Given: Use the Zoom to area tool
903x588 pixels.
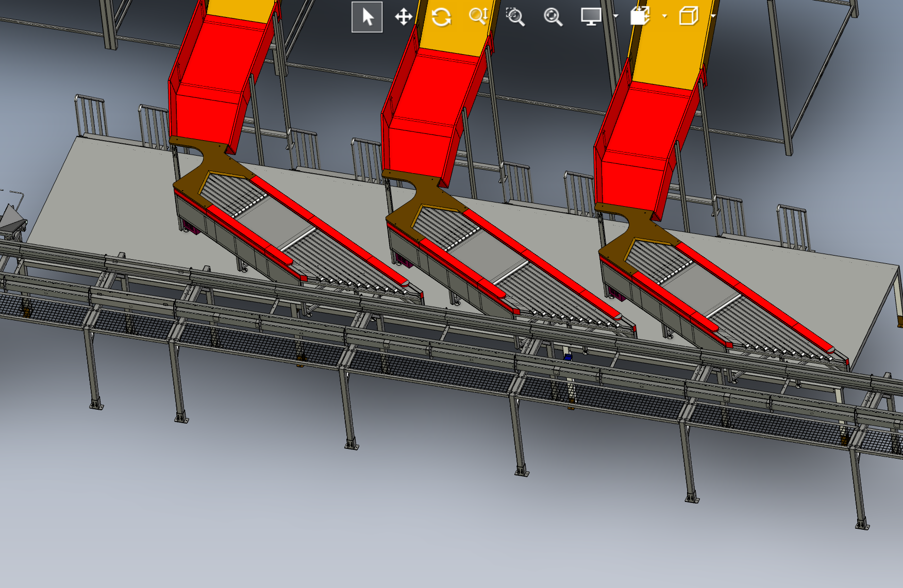Looking at the screenshot, I should click(x=515, y=17).
